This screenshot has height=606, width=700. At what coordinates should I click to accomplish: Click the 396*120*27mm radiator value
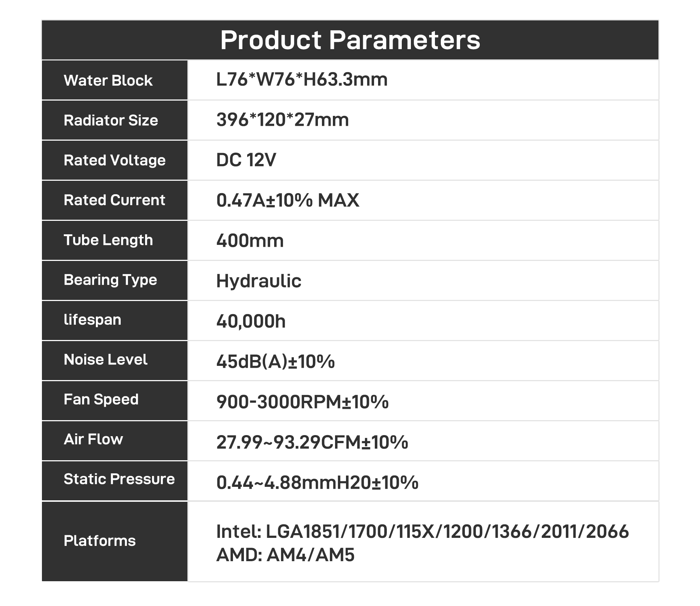click(283, 120)
